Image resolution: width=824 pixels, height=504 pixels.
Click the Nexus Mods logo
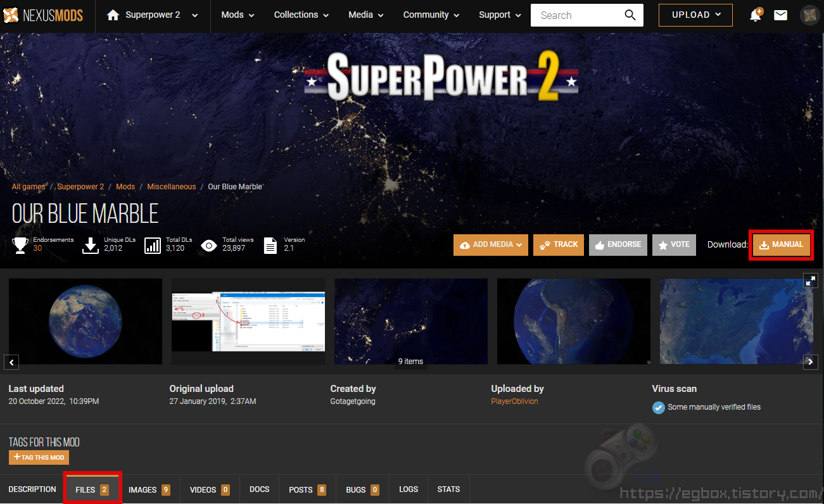coord(43,15)
